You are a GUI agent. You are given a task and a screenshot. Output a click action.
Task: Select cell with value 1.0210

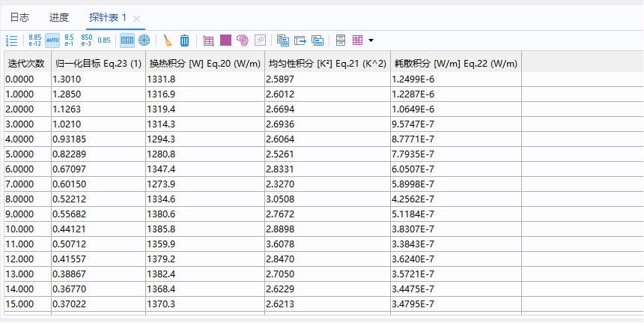point(99,124)
